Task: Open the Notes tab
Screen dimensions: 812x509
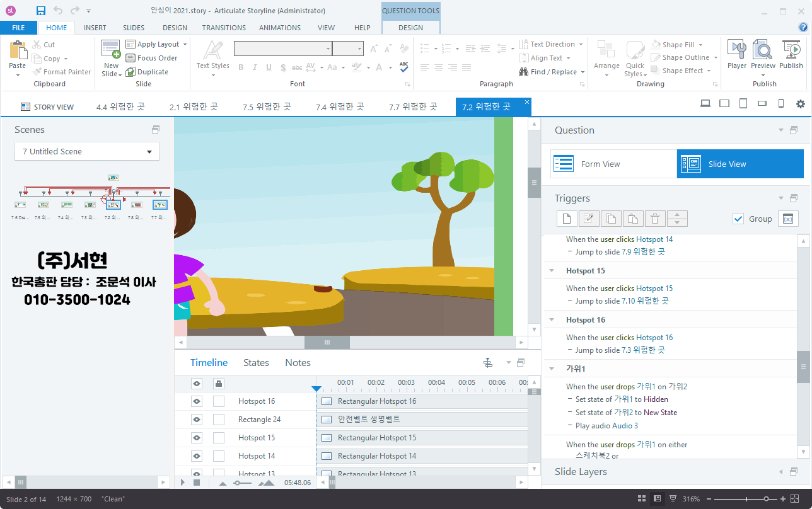Action: tap(298, 363)
